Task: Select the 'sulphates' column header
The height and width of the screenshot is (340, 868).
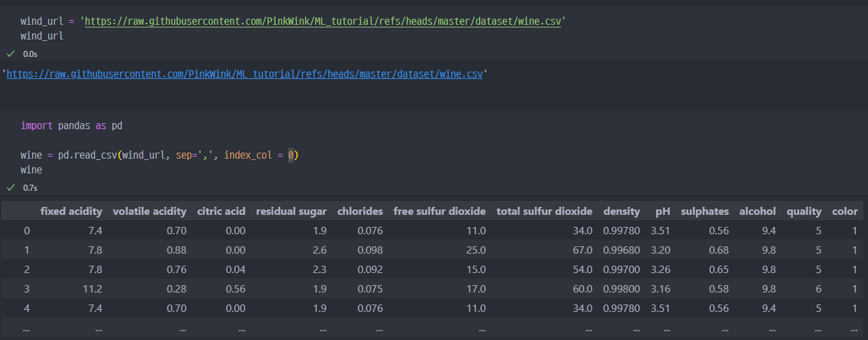Action: (x=704, y=211)
